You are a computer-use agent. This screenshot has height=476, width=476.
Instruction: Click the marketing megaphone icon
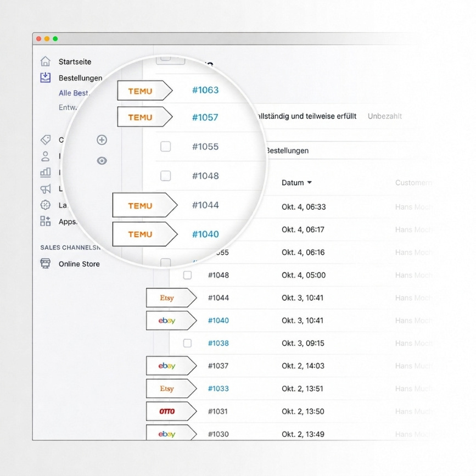46,189
